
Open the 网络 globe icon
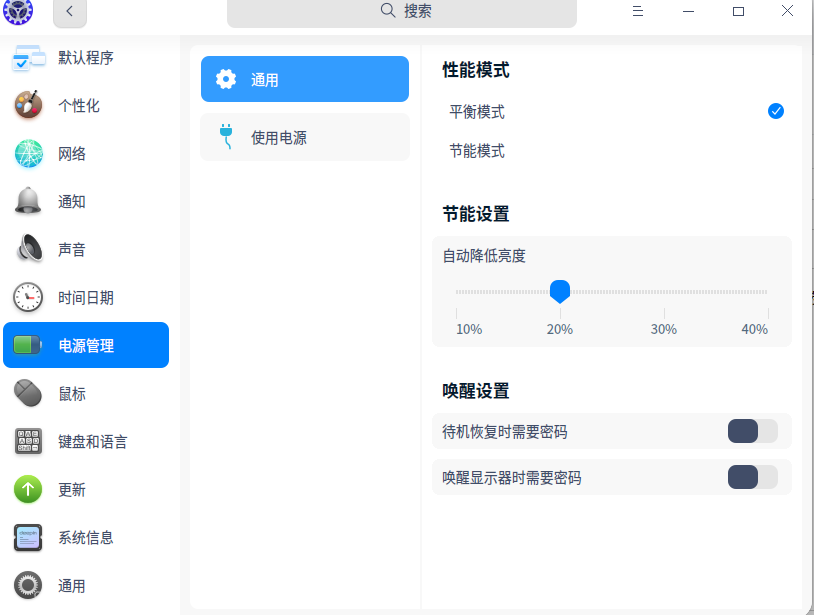[x=29, y=154]
